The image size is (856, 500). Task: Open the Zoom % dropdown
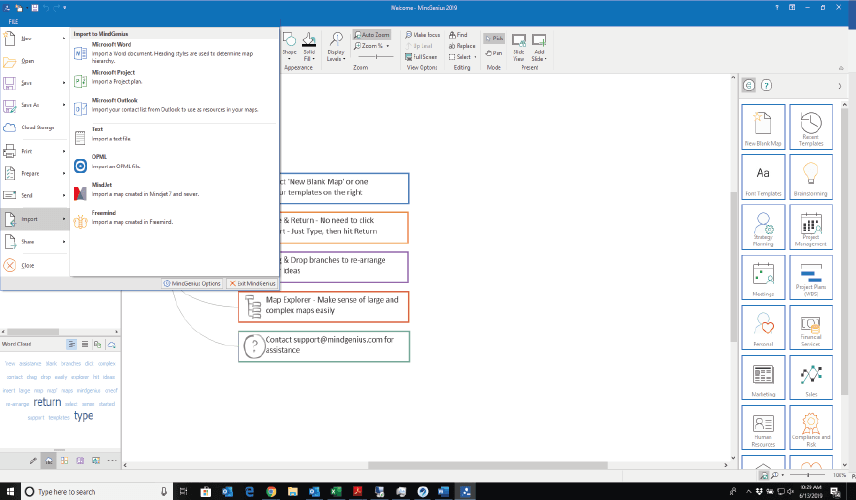coord(372,46)
